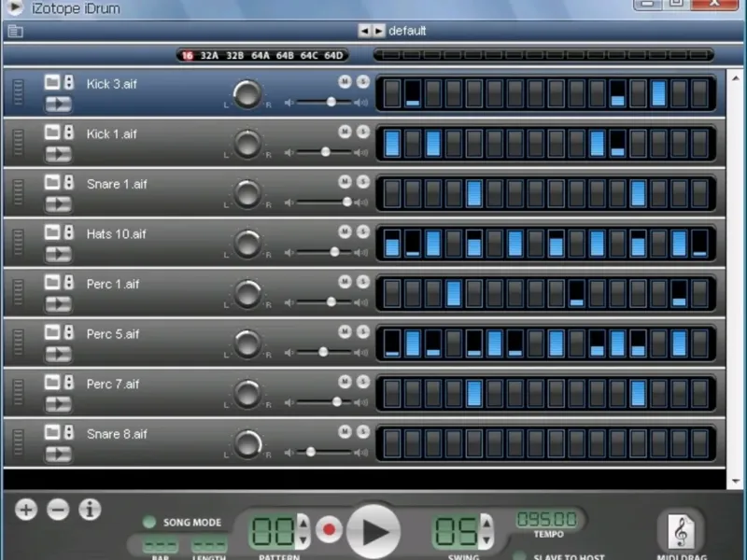Open the info button
Image resolution: width=747 pixels, height=560 pixels.
click(90, 510)
